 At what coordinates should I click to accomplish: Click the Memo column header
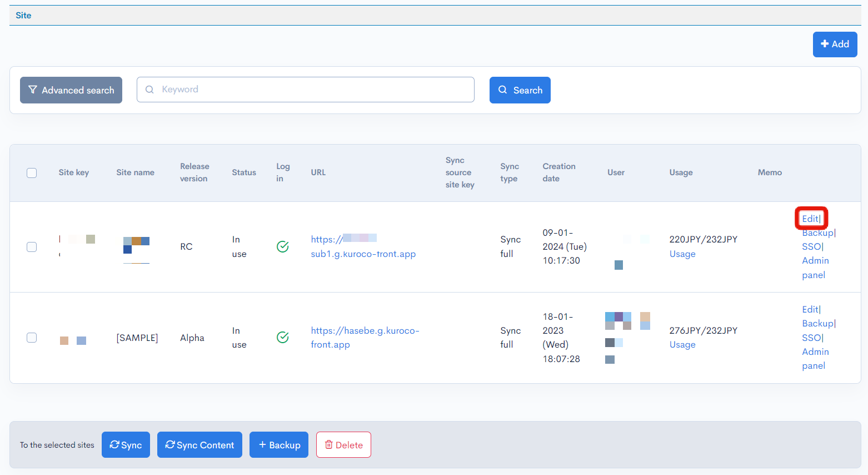[x=770, y=172]
